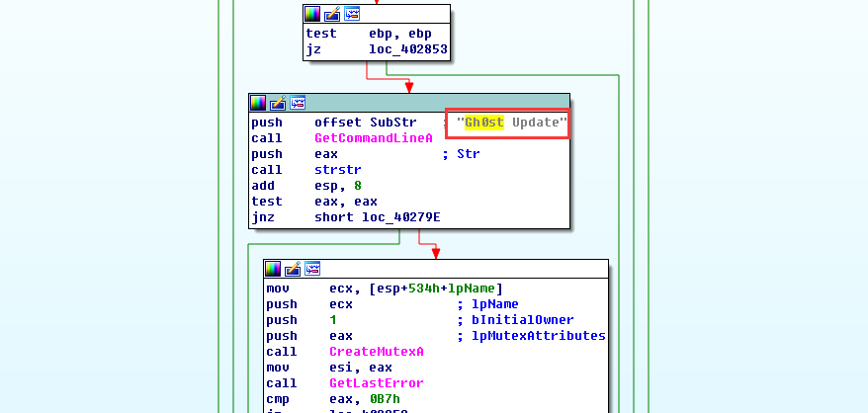The image size is (868, 413).
Task: Select the jz mnemonic in the top block
Action: click(313, 50)
